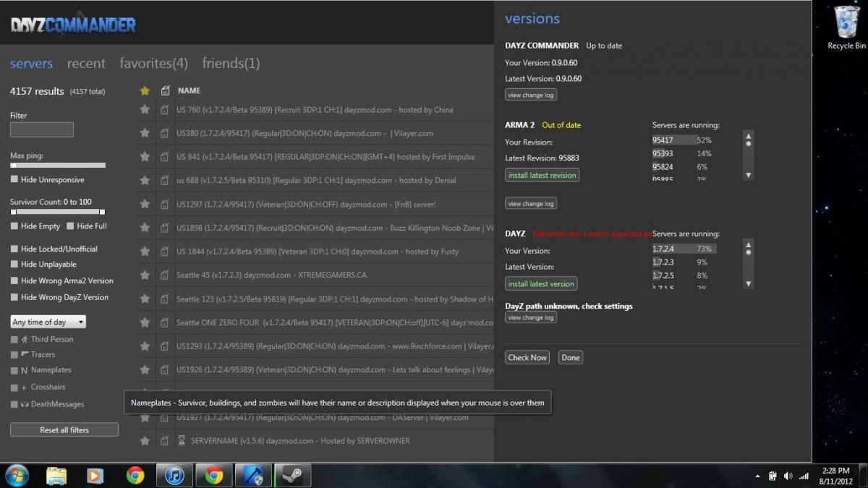The width and height of the screenshot is (868, 488).
Task: Check the Hide Empty option
Action: [x=14, y=226]
